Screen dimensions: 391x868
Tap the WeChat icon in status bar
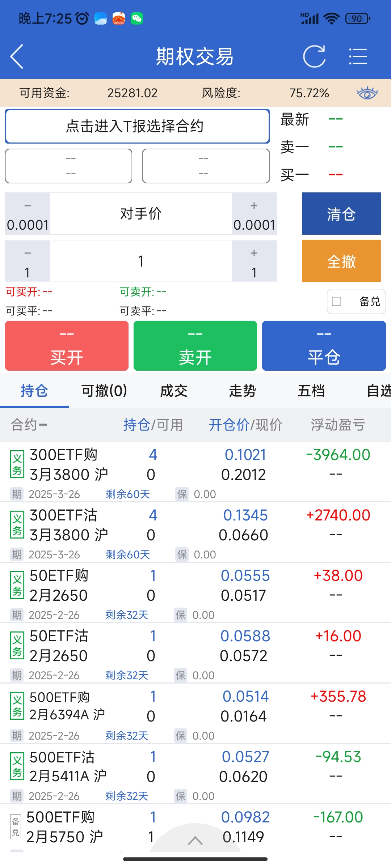[x=137, y=18]
